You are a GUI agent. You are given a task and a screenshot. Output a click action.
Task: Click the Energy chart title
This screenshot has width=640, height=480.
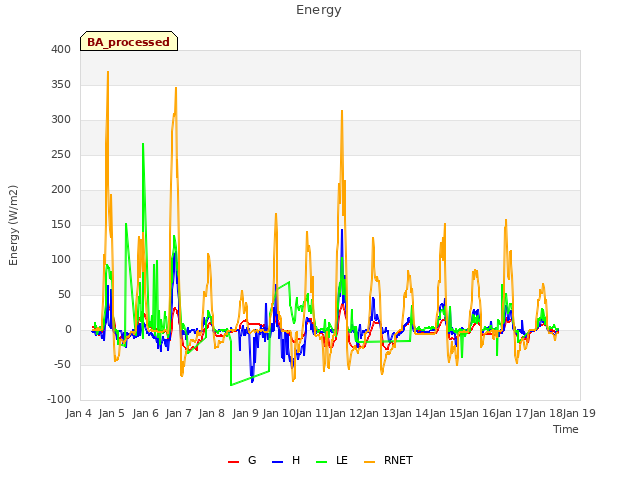[x=319, y=10]
